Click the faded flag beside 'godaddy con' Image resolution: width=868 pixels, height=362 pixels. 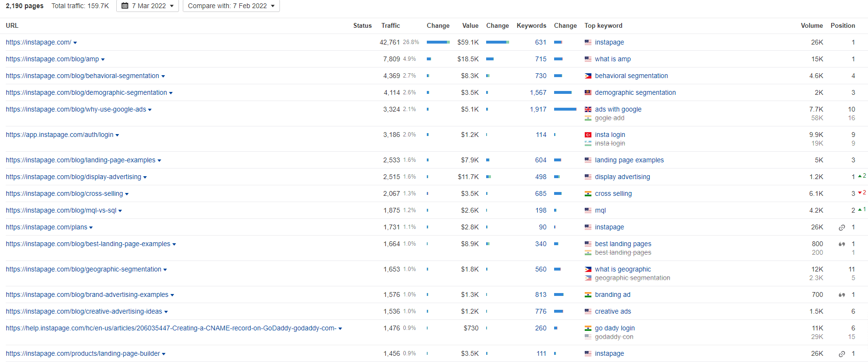point(588,337)
